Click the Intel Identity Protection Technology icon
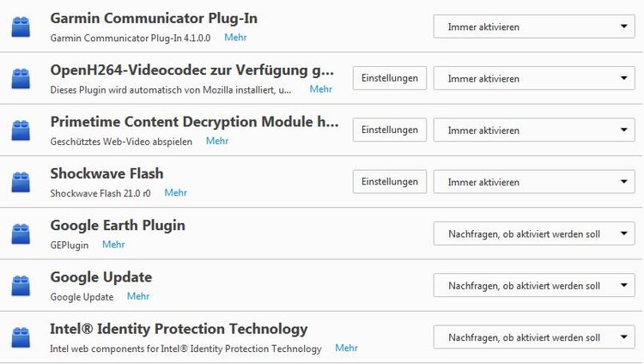This screenshot has height=364, width=644. [21, 337]
